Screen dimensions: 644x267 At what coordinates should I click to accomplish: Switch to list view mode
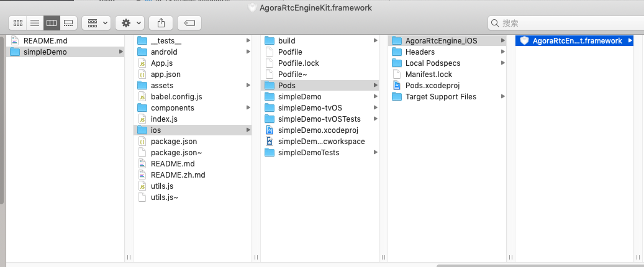click(35, 23)
